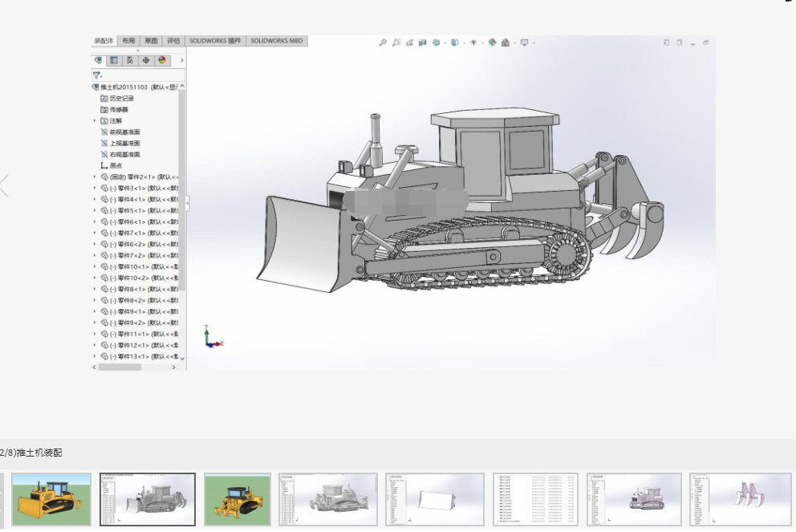Click the tree filter funnel icon
The height and width of the screenshot is (532, 796).
(96, 75)
